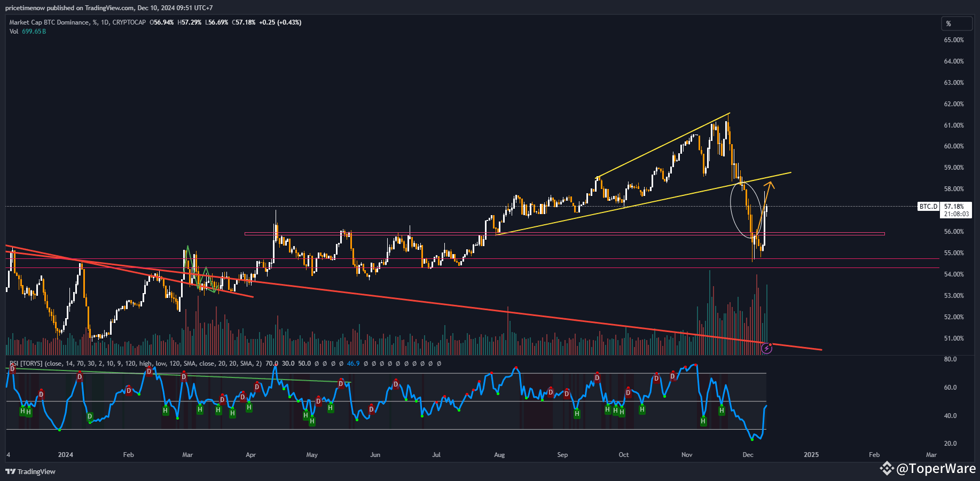Click the '59.00%' price axis label
The image size is (980, 481).
pyautogui.click(x=954, y=168)
